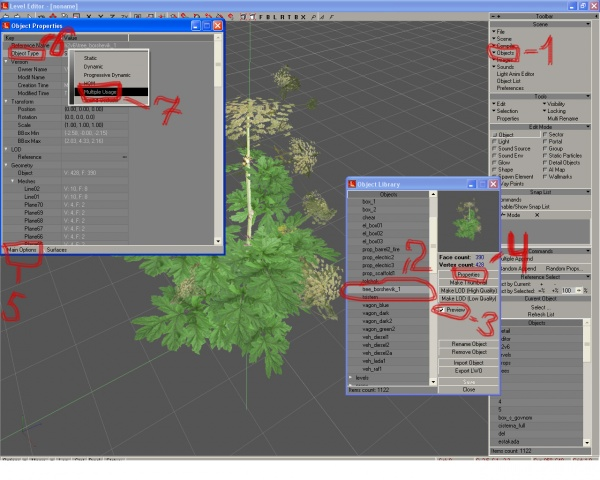Screen dimensions: 600x480
Task: Enable Portal edit mode
Action: 552,142
